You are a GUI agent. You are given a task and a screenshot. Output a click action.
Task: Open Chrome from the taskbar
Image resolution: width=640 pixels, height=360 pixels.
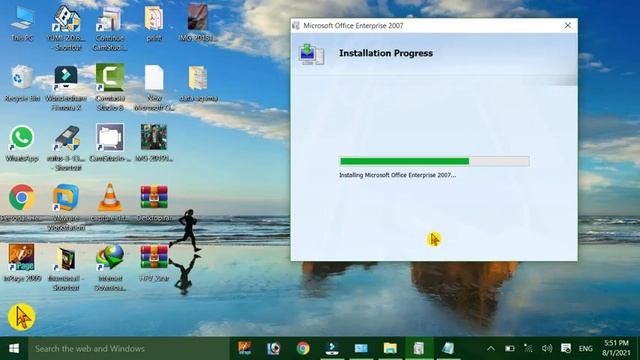[x=303, y=348]
